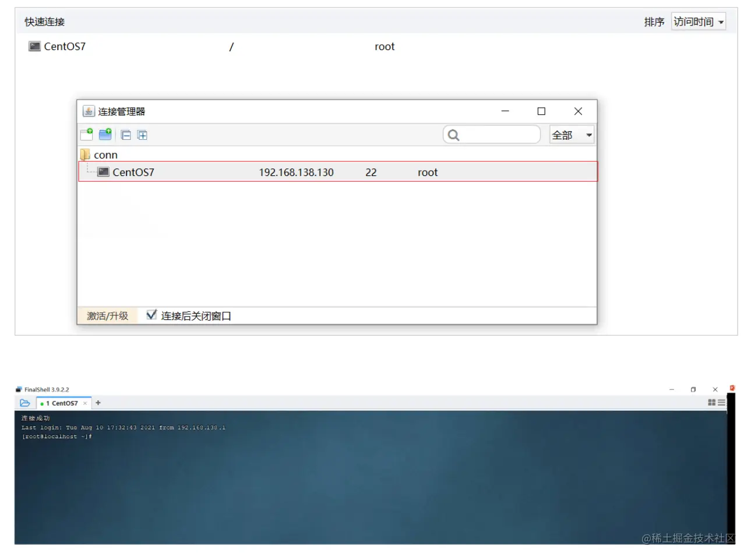Click root in the 连接管理器 row
The width and height of the screenshot is (751, 560).
pos(428,172)
